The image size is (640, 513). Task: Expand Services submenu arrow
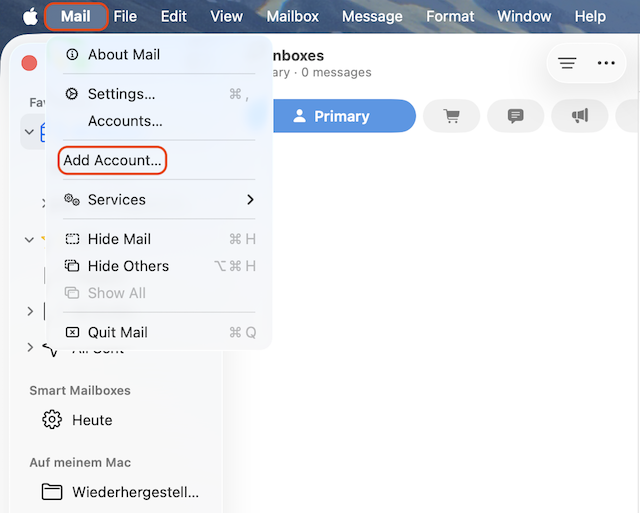pyautogui.click(x=250, y=200)
